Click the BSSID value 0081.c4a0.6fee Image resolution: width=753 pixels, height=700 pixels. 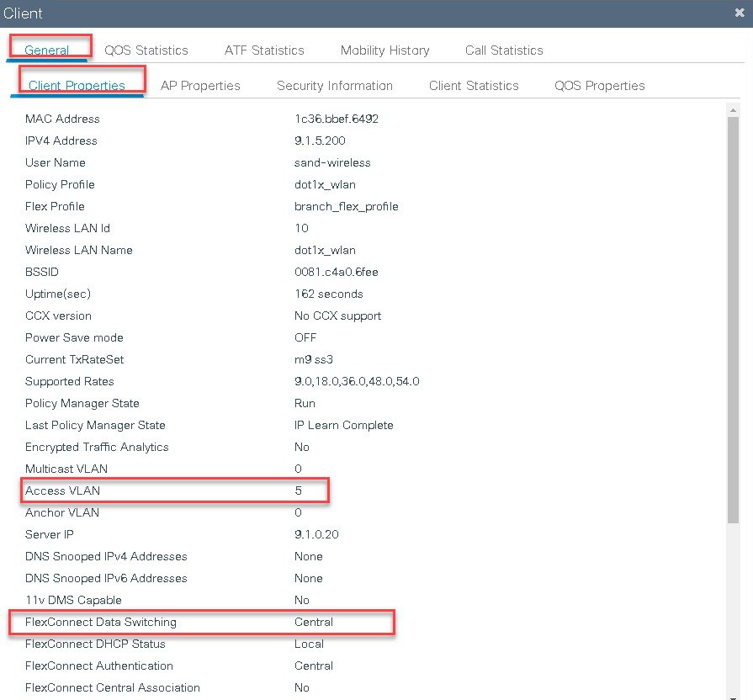click(337, 272)
